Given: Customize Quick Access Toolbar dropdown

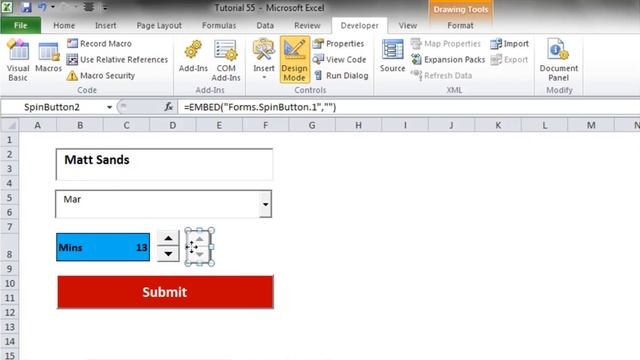Looking at the screenshot, I should coord(105,7).
